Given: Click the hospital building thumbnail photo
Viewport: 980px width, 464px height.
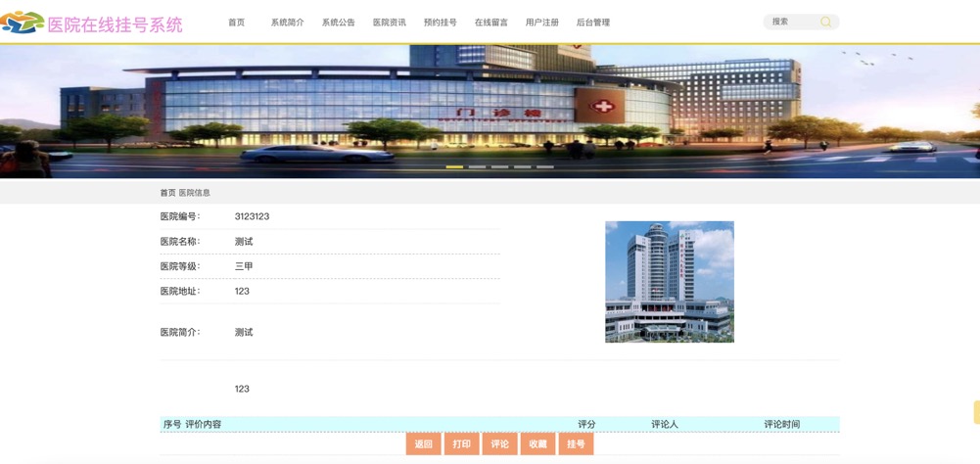Looking at the screenshot, I should [x=670, y=281].
